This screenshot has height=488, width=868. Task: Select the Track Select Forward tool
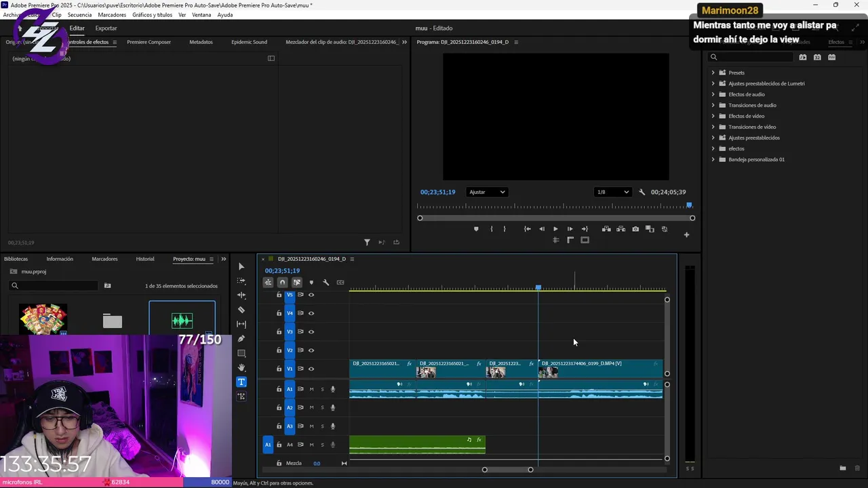tap(241, 281)
